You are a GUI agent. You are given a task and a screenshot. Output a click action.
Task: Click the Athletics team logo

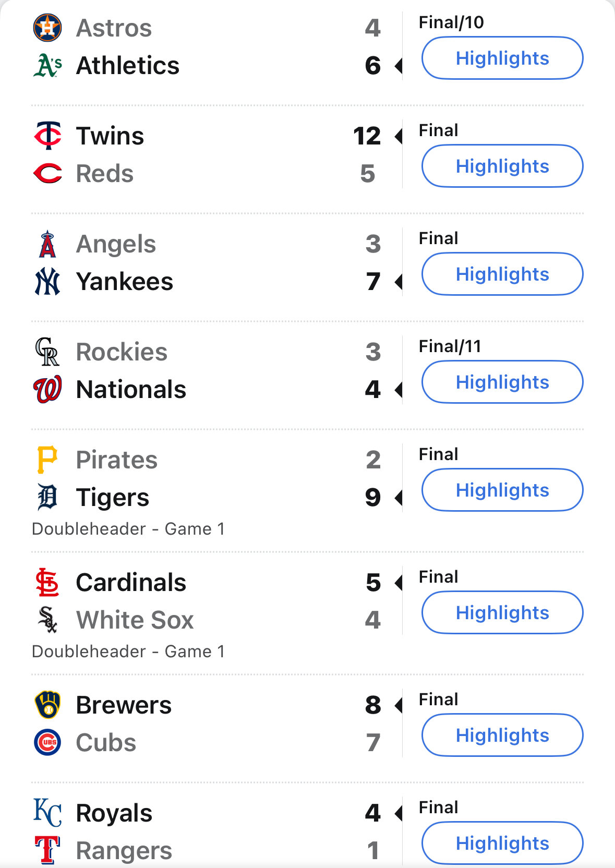pyautogui.click(x=47, y=65)
